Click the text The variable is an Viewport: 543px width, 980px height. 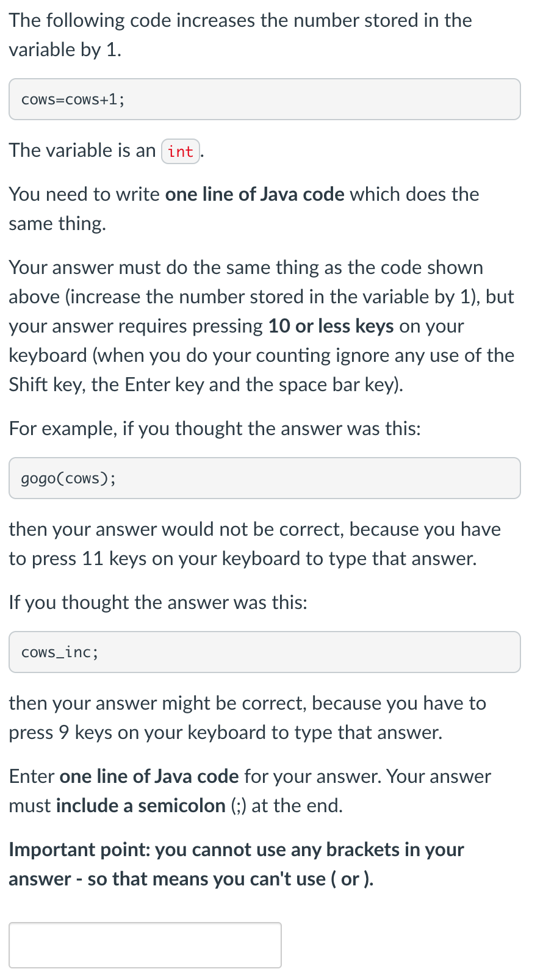pyautogui.click(x=80, y=150)
